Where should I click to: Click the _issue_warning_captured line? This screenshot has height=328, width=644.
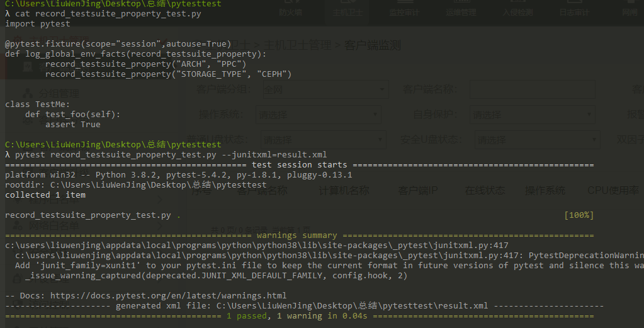pos(216,276)
